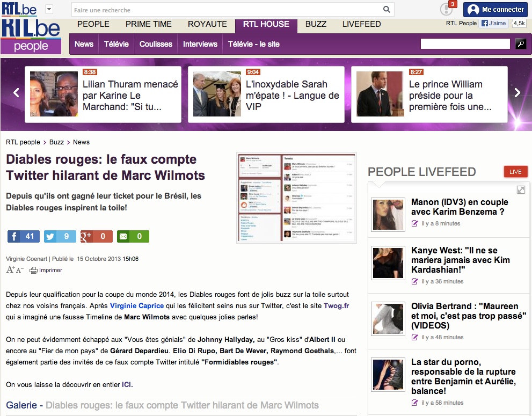
Task: Click the magnifying glass in the sidebar search
Action: [x=520, y=43]
